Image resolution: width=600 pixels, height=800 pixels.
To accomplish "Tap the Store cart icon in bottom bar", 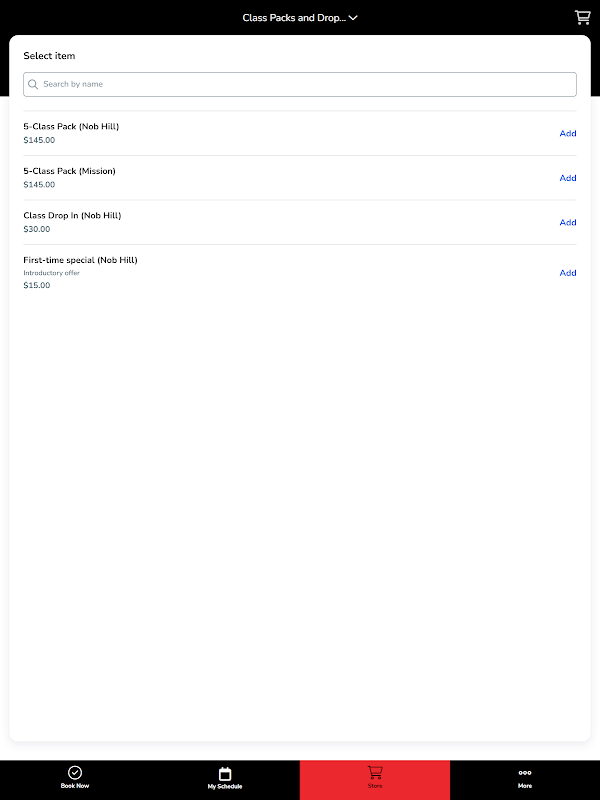I will (x=375, y=772).
